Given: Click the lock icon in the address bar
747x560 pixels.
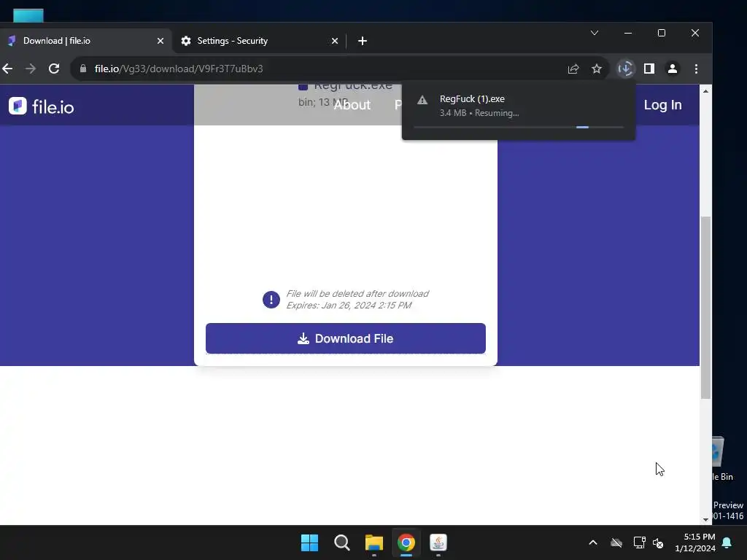Looking at the screenshot, I should (x=83, y=69).
